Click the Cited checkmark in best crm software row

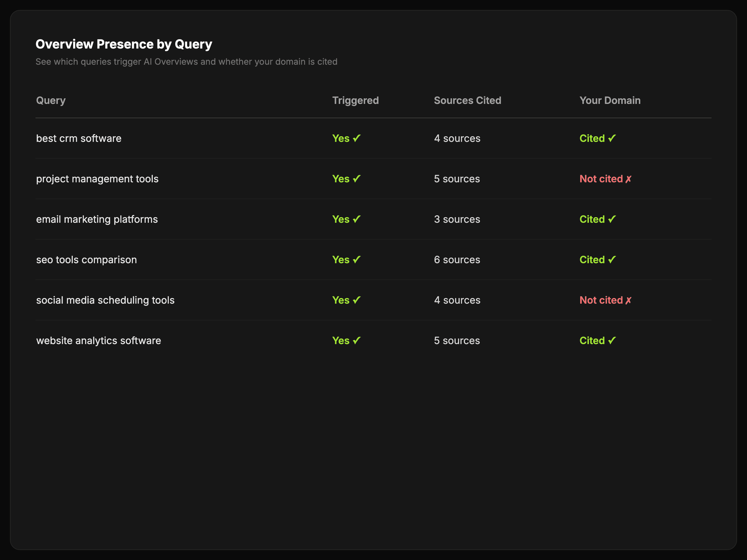pos(612,138)
